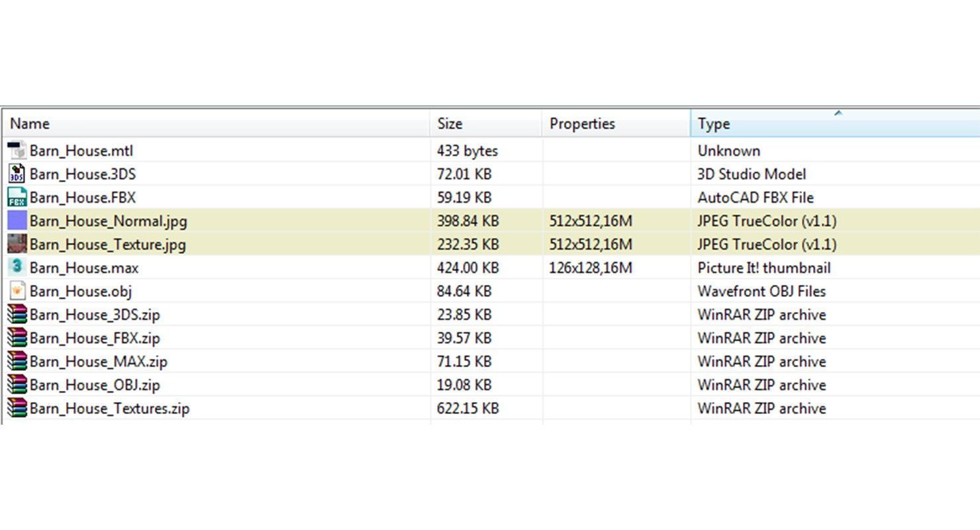The width and height of the screenshot is (980, 530).
Task: Select the 59.19 KB size cell
Action: pos(464,197)
